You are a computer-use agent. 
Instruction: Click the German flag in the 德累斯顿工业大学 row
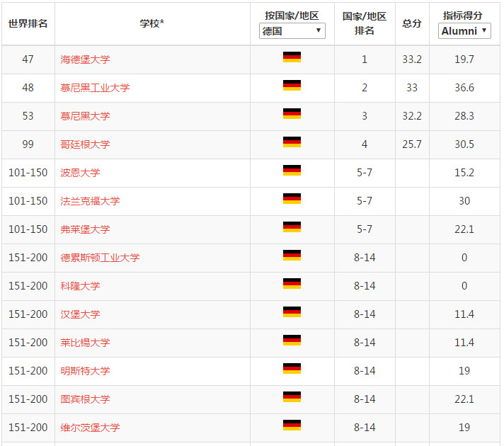click(x=292, y=255)
